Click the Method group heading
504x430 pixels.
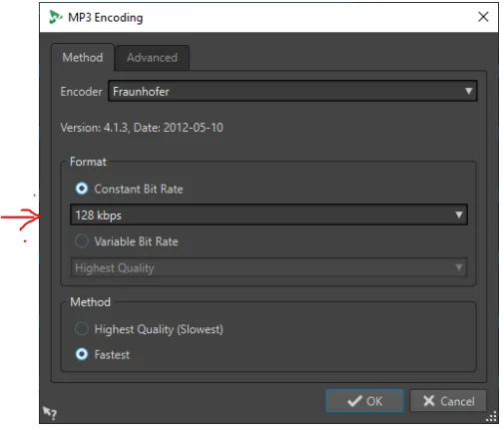(90, 302)
